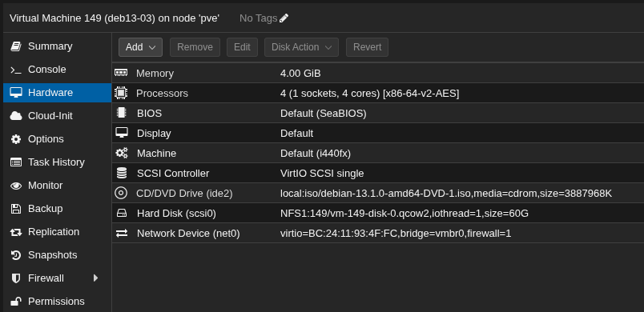This screenshot has width=644, height=312.
Task: Open the Replication section
Action: tap(57, 232)
